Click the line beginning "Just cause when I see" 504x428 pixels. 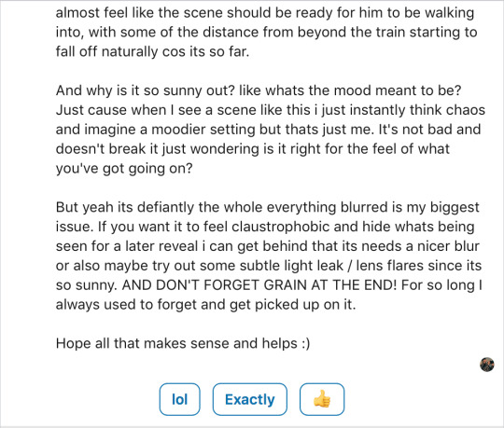(x=271, y=110)
